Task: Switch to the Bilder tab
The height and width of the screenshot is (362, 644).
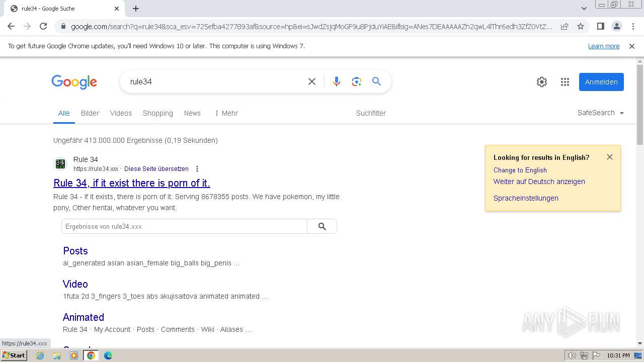Action: click(x=90, y=113)
